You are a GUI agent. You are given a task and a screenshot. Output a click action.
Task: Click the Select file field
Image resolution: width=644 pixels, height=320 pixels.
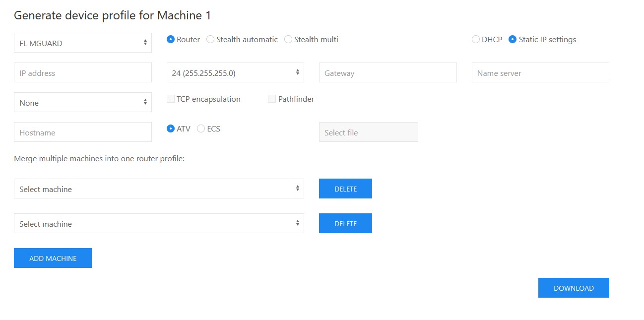click(368, 132)
